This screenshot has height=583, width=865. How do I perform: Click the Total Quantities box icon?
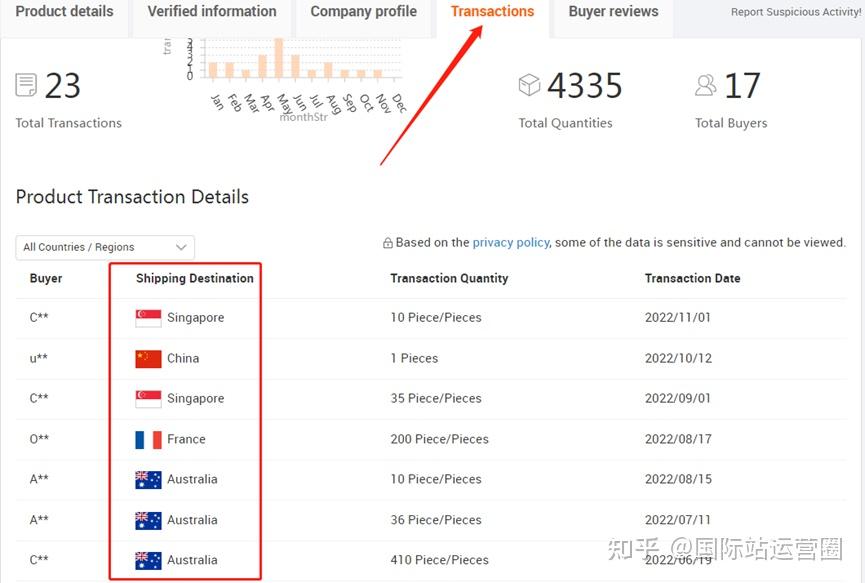click(x=530, y=84)
